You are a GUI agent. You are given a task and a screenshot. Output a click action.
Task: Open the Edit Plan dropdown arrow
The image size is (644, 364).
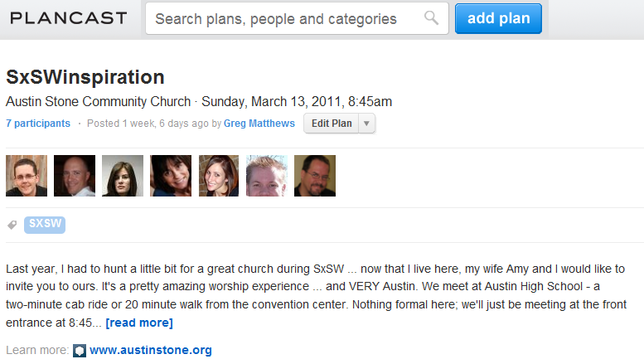366,124
